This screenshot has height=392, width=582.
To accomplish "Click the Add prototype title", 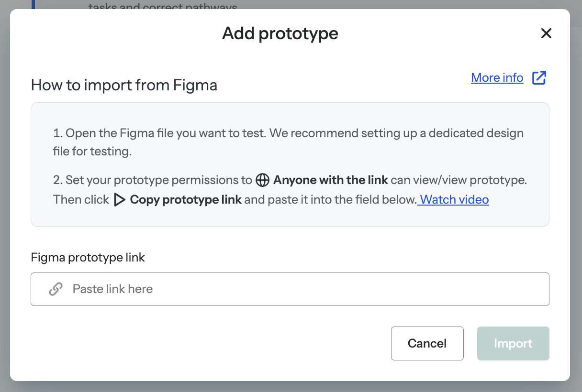I will coord(280,33).
